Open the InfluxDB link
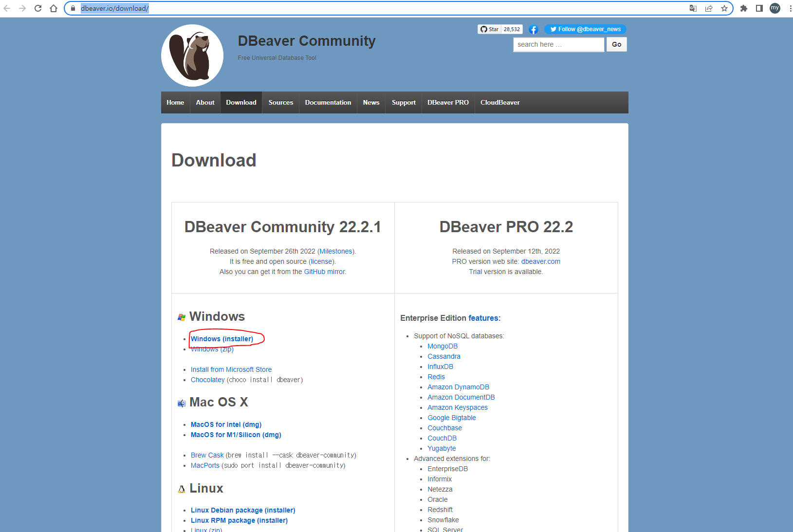The image size is (793, 532). click(x=441, y=367)
